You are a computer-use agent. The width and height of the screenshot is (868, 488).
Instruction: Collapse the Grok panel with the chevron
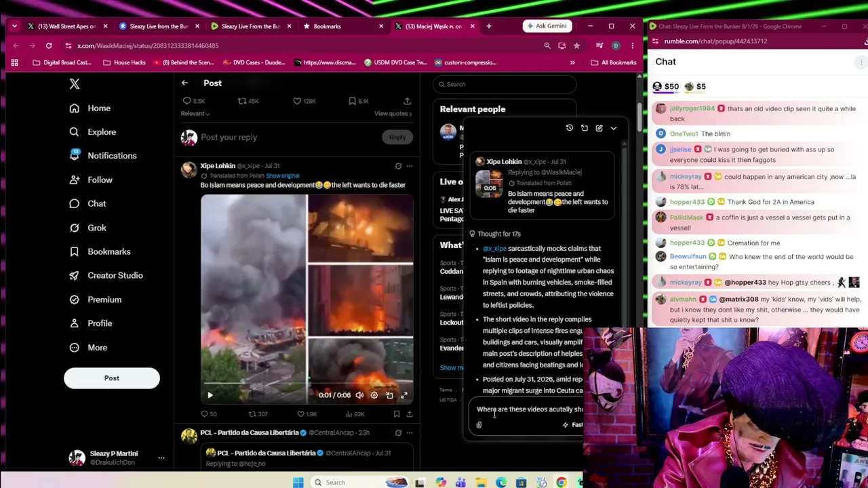point(614,128)
